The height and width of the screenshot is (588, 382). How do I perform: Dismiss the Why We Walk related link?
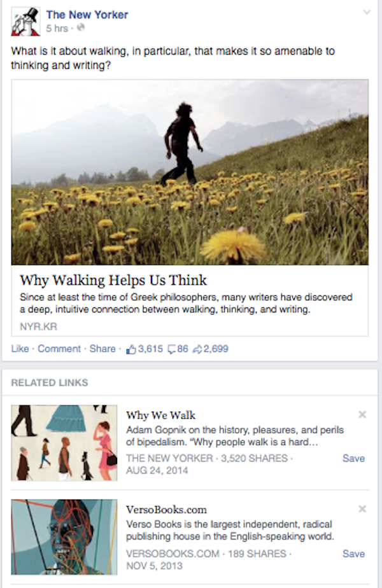click(362, 414)
